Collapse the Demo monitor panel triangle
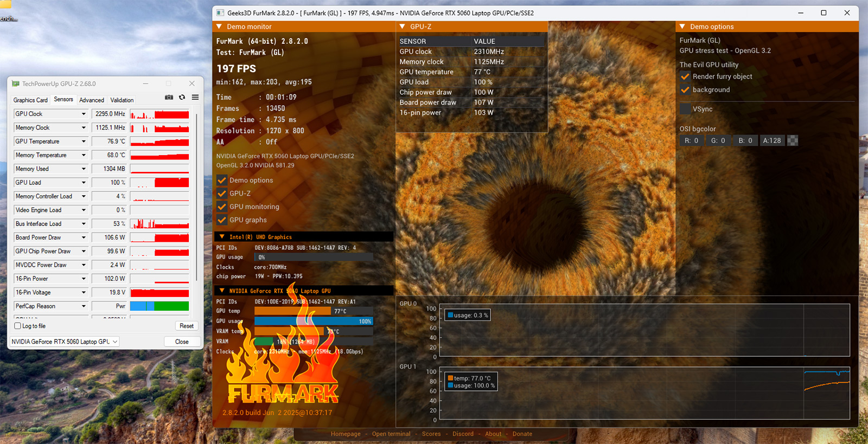The height and width of the screenshot is (444, 868). [220, 27]
